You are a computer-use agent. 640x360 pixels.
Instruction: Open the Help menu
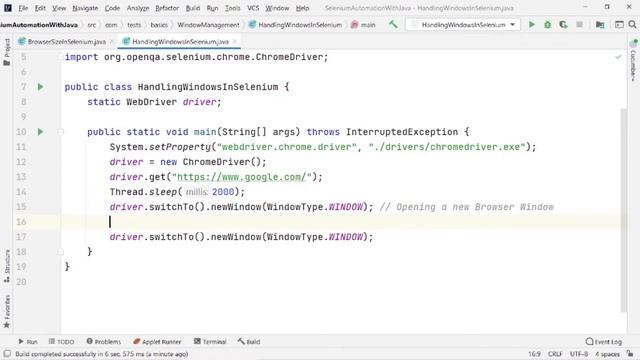(x=302, y=8)
